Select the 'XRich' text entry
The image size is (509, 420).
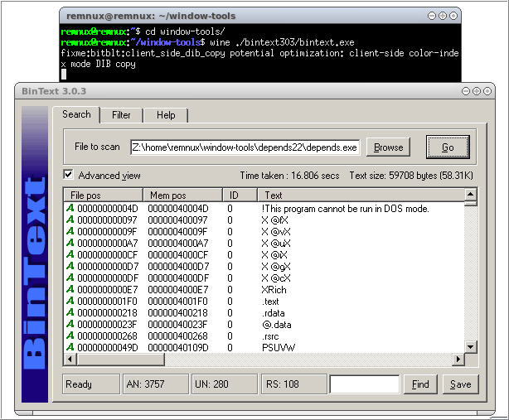coord(274,290)
